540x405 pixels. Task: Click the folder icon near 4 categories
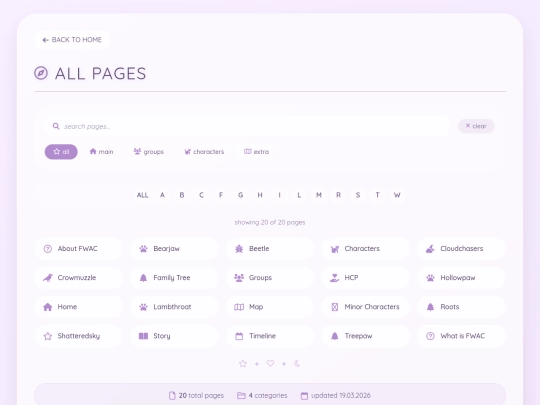coord(241,395)
